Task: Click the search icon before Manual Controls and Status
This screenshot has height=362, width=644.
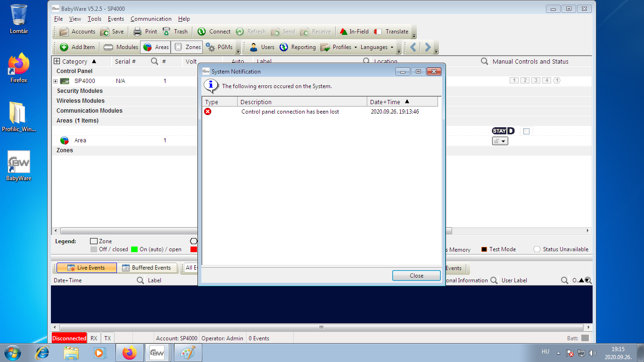Action: [x=484, y=61]
